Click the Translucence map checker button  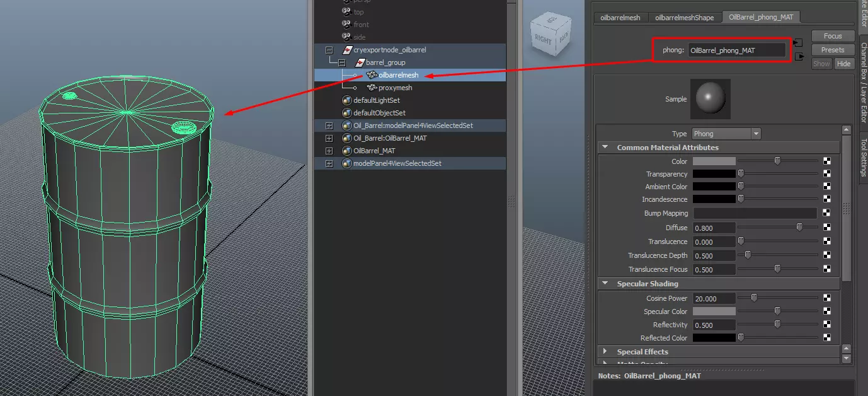826,242
